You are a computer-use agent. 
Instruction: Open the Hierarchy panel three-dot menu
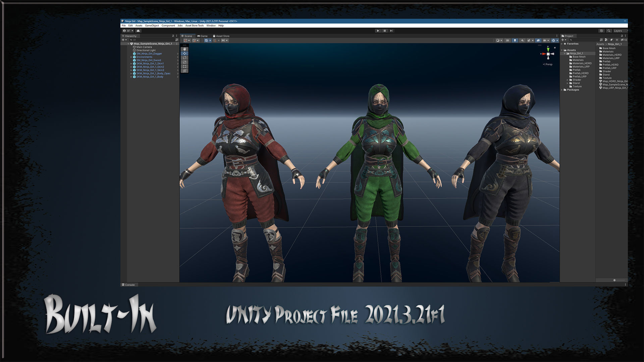click(176, 36)
